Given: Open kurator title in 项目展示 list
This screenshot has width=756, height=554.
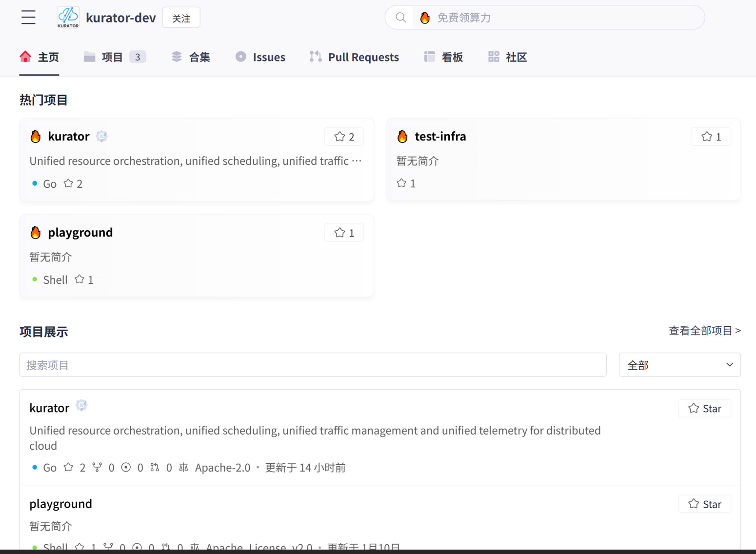Looking at the screenshot, I should tap(49, 408).
